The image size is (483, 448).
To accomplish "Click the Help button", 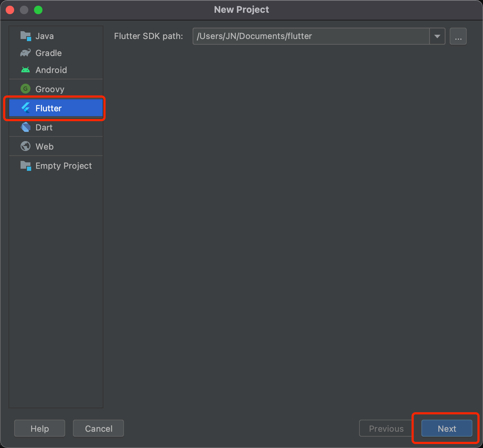I will click(x=40, y=429).
